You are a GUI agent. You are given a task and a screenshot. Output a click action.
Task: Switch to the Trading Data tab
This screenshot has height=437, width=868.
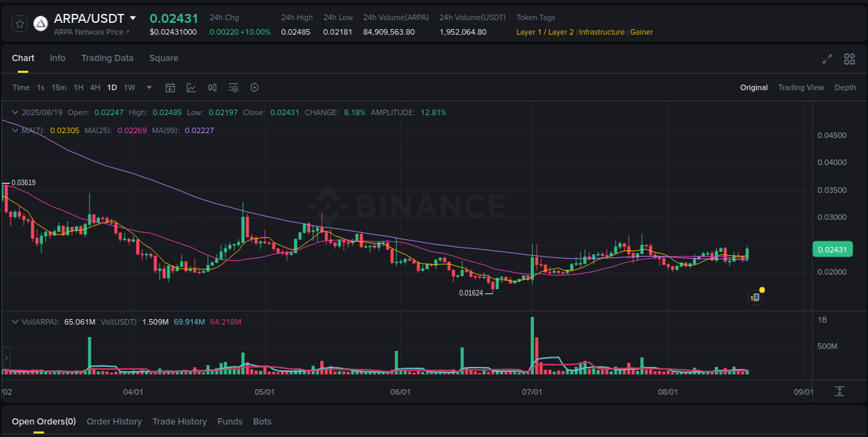107,58
